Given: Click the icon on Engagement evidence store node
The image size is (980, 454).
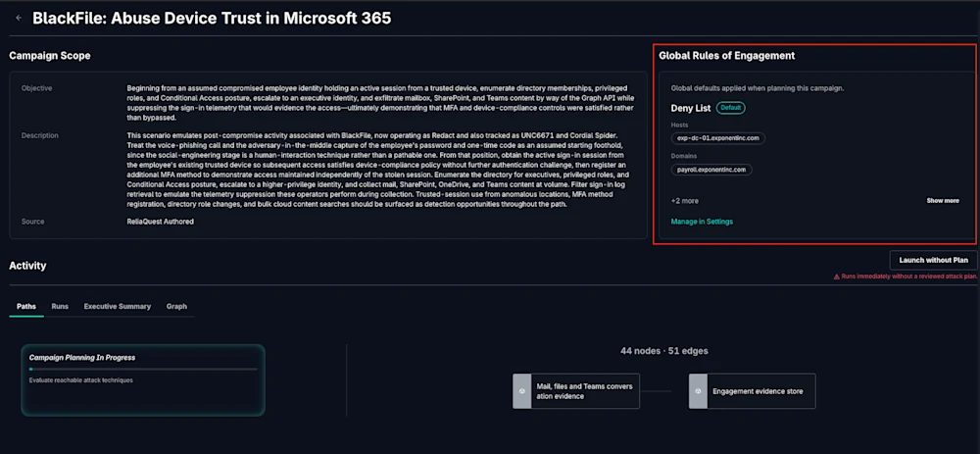Looking at the screenshot, I should coord(698,391).
